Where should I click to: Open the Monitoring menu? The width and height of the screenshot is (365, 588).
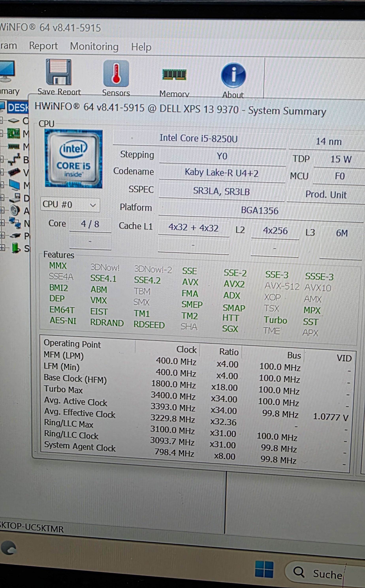click(94, 46)
